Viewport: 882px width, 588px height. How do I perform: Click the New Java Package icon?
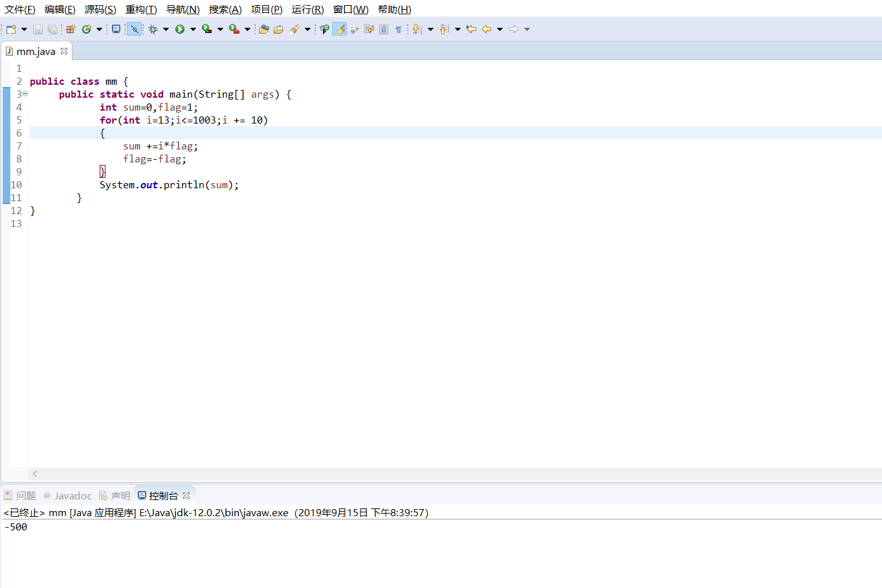(71, 29)
